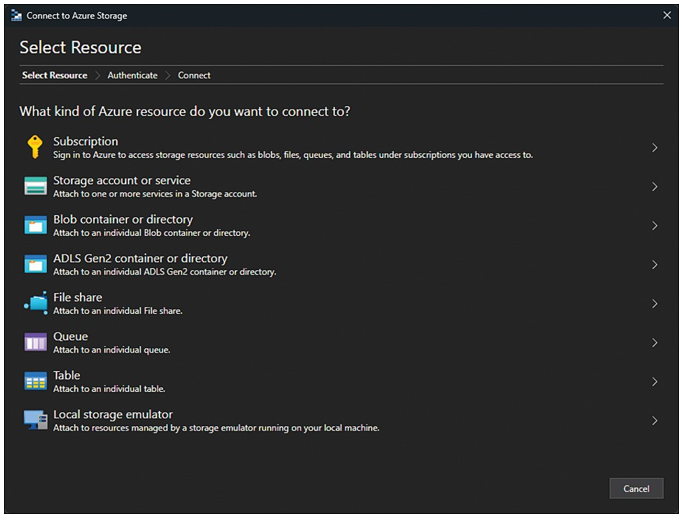Choose the Queue heading

coord(71,336)
